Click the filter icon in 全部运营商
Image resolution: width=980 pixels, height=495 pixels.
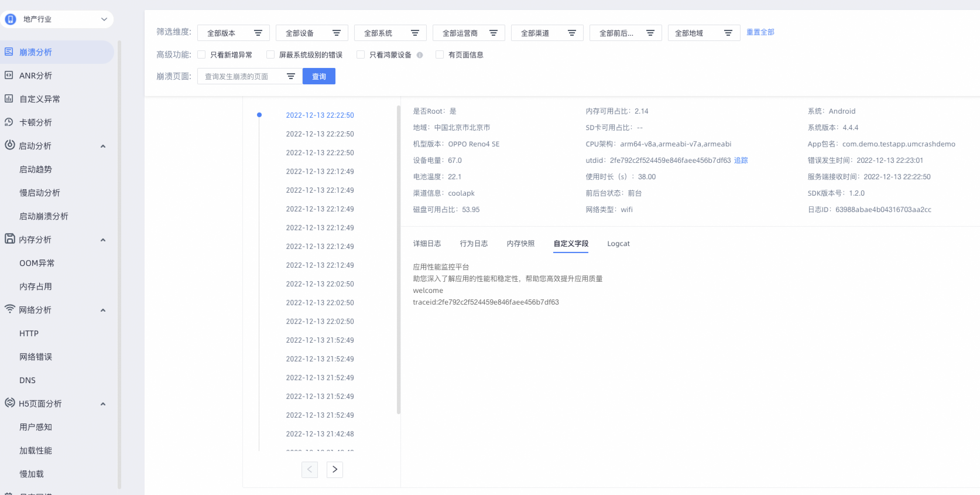pyautogui.click(x=493, y=33)
